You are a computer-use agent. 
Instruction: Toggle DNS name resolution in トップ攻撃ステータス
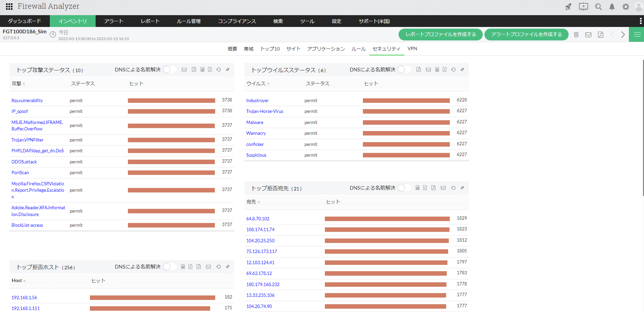(170, 69)
